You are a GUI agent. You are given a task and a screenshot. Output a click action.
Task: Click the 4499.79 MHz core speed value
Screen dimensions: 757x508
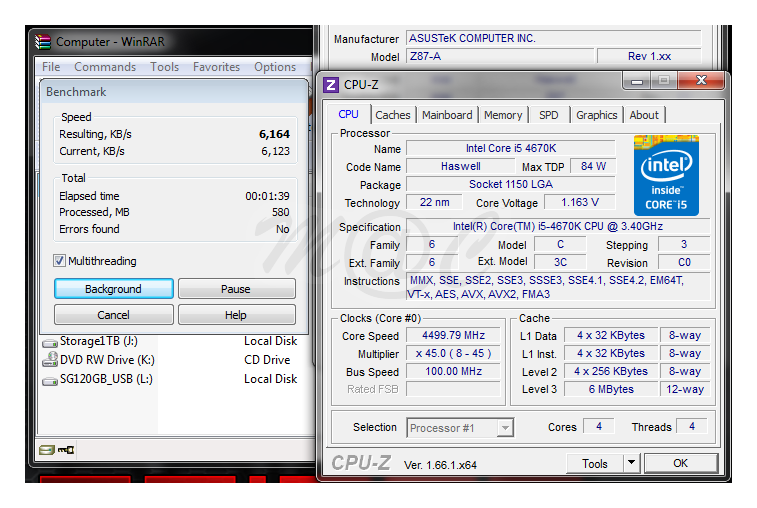tap(453, 335)
